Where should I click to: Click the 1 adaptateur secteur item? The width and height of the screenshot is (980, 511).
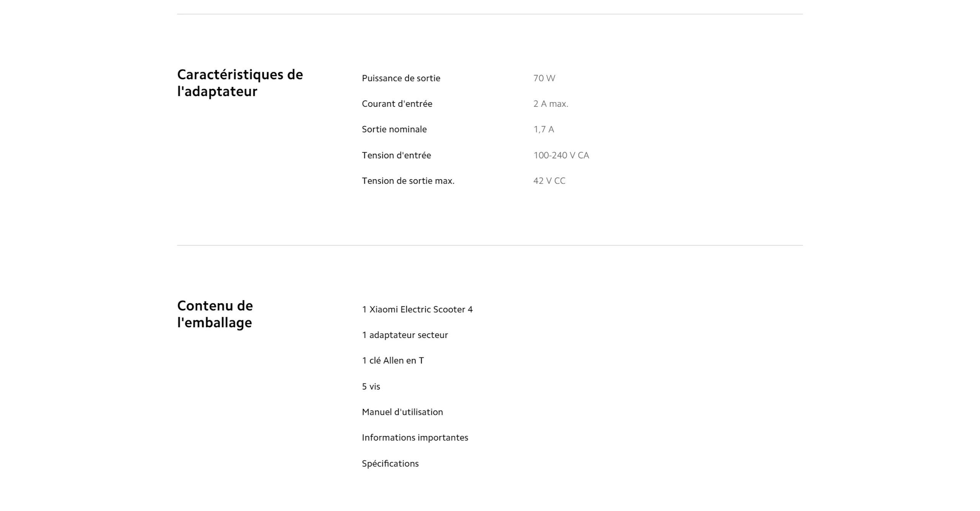pyautogui.click(x=405, y=335)
